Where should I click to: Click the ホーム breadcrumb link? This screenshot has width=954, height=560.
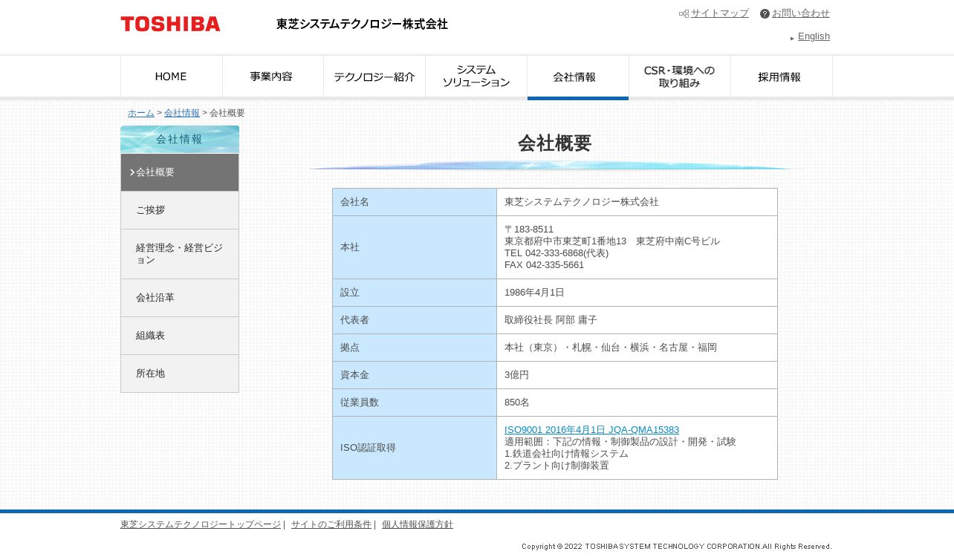[x=141, y=113]
